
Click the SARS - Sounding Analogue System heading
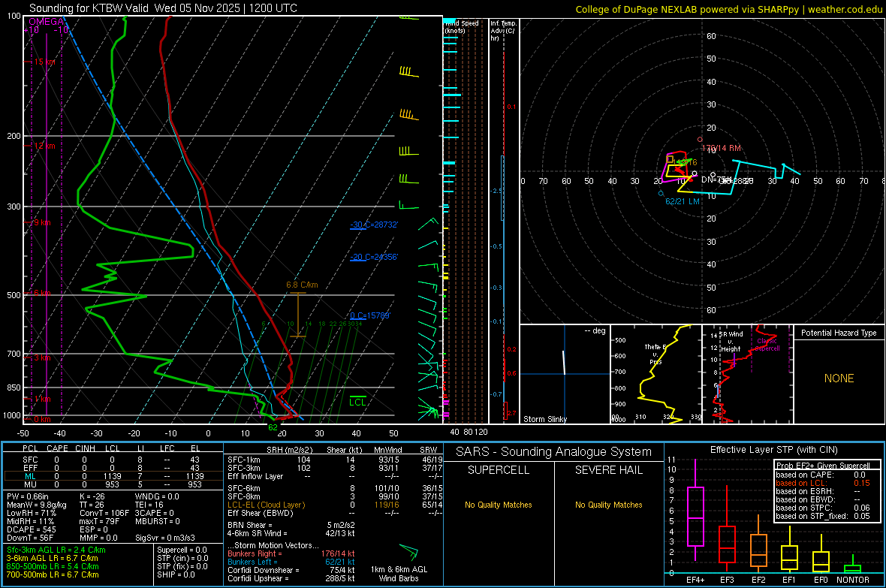pyautogui.click(x=554, y=452)
